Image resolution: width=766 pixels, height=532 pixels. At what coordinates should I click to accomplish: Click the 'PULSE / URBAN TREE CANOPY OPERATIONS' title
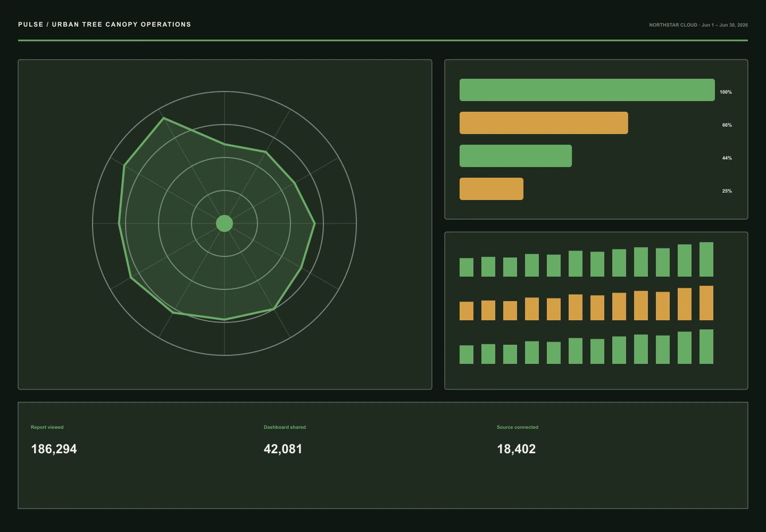[105, 24]
